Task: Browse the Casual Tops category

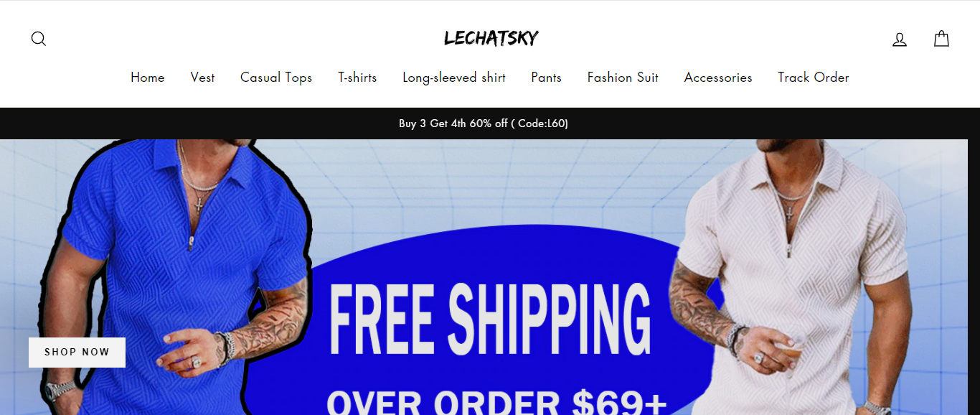Action: [276, 78]
